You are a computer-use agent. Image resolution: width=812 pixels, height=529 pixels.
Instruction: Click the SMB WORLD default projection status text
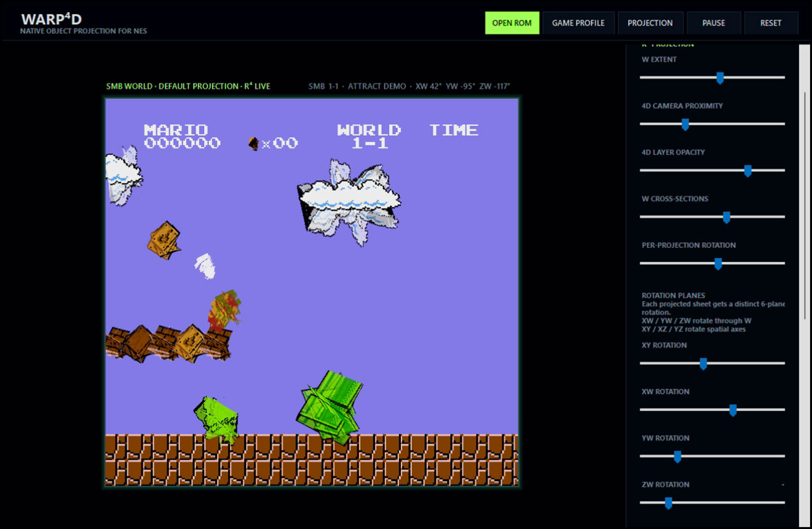188,86
